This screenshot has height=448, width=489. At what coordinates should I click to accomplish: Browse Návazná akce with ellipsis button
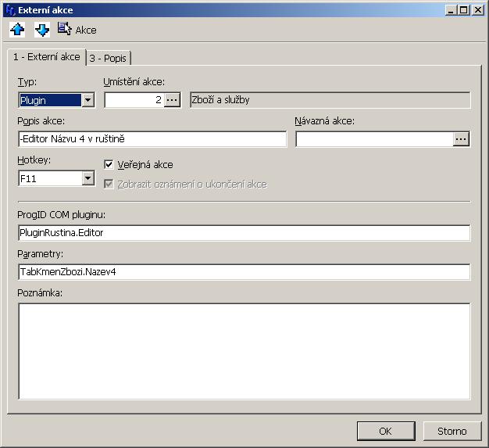pos(461,139)
